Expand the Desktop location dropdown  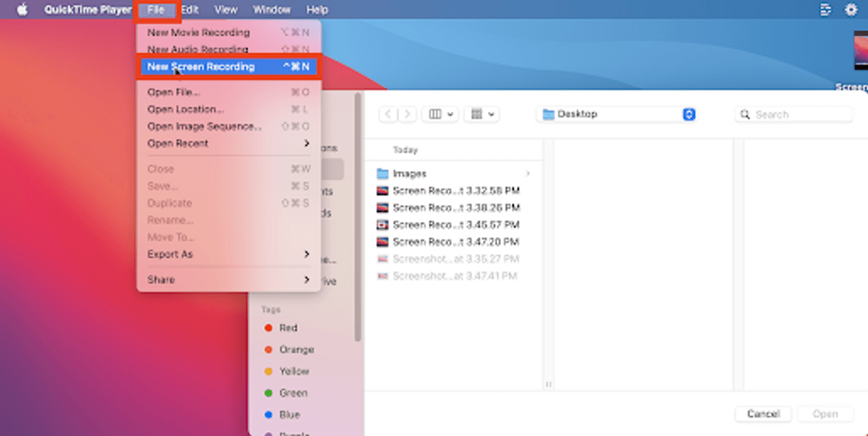689,114
